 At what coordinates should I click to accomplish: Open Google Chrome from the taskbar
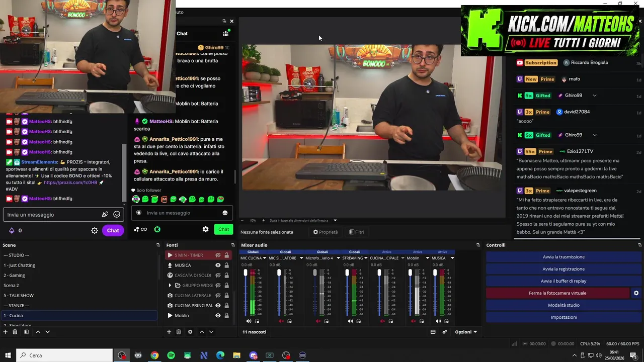coord(154,355)
